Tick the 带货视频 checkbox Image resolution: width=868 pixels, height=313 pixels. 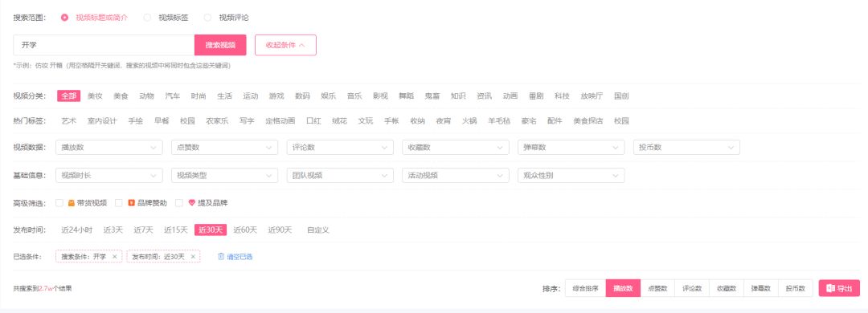59,203
